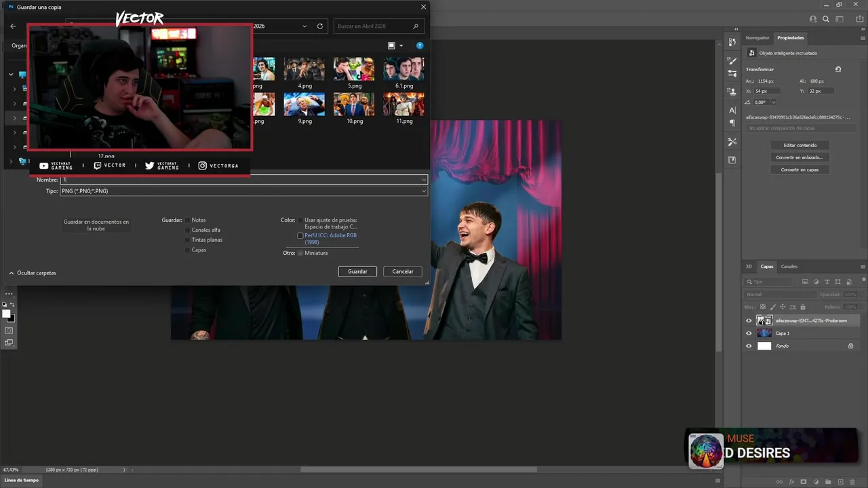Refresh the folder in save dialog
The width and height of the screenshot is (868, 488).
(x=320, y=26)
